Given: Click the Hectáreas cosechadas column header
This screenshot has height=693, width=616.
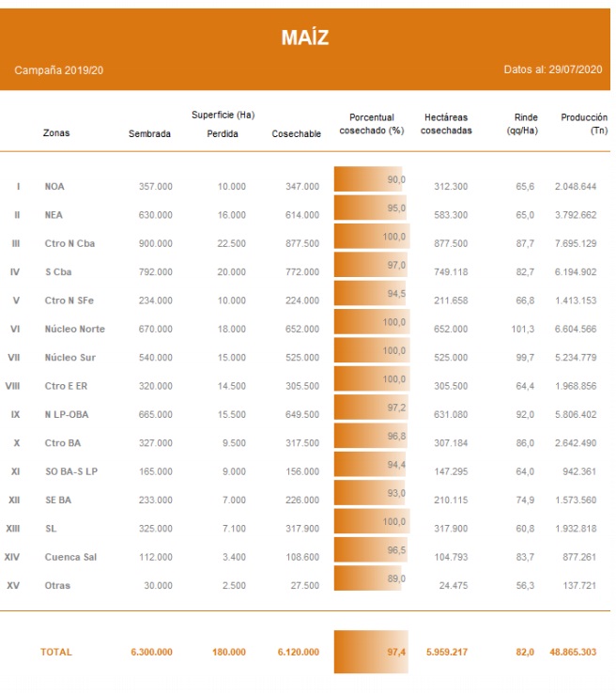Looking at the screenshot, I should pyautogui.click(x=446, y=124).
